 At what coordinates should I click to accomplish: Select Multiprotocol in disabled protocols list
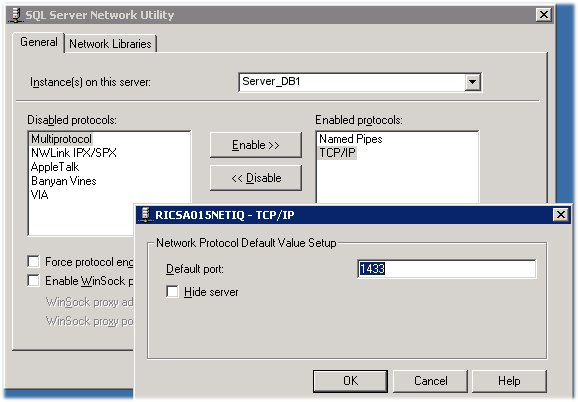pyautogui.click(x=61, y=139)
